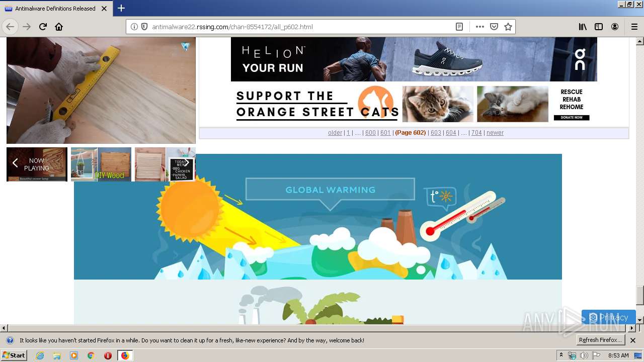
Task: Close the Antimalware Definitions Released tab
Action: click(x=104, y=9)
